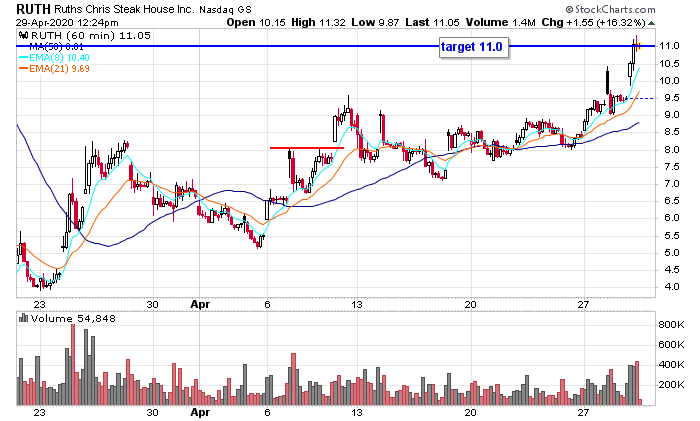Viewport: 700px width, 421px height.
Task: Click the Apr label under the price chart
Action: click(x=200, y=304)
